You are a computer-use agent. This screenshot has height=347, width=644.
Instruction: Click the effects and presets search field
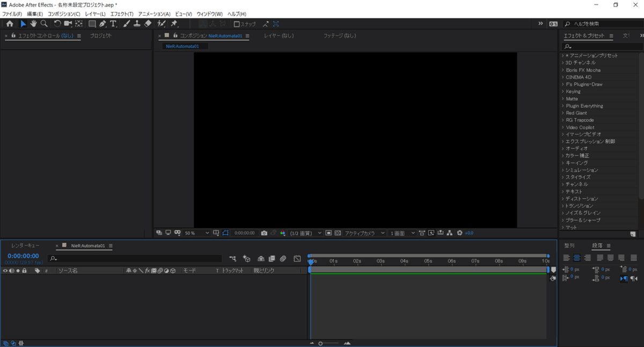(602, 47)
